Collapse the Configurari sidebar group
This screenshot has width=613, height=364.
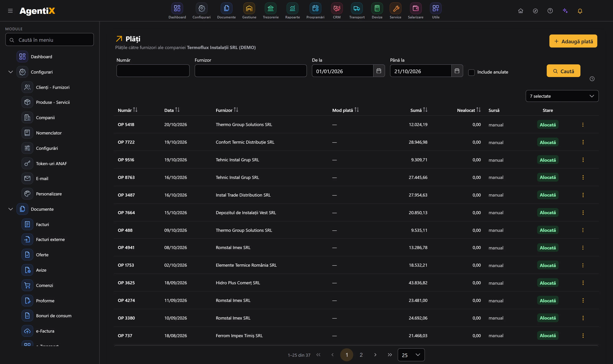click(11, 72)
